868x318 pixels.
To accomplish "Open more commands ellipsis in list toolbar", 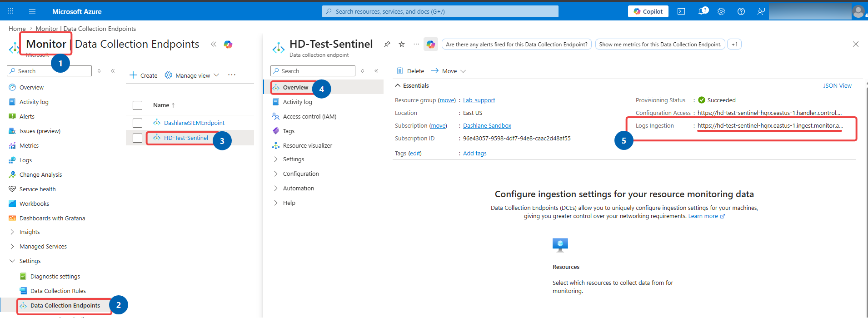I will pos(232,75).
